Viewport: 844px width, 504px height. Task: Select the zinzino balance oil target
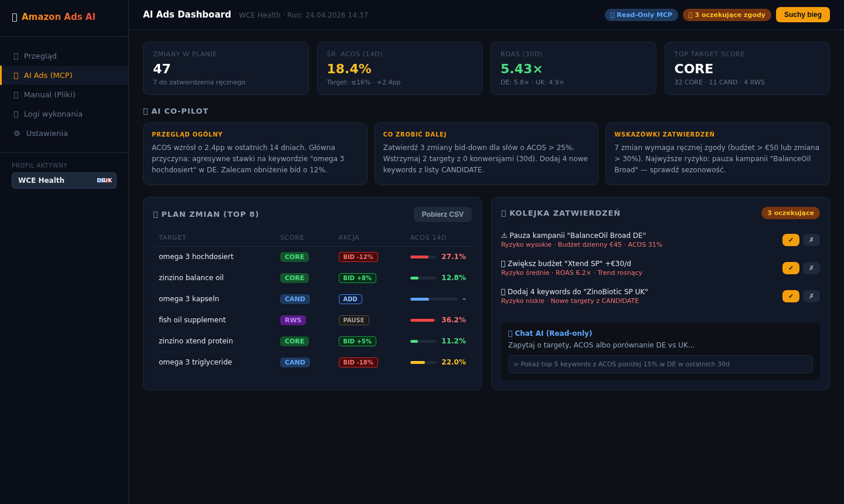tap(312, 278)
